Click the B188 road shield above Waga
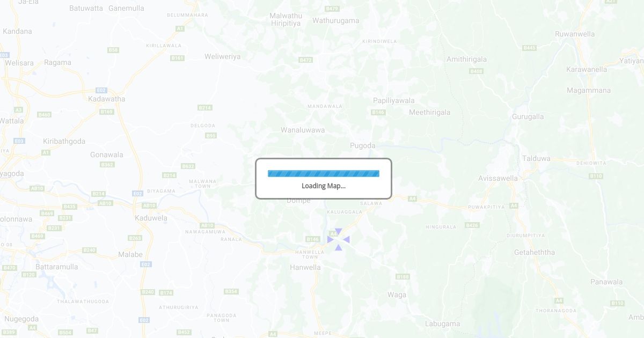 click(x=403, y=276)
